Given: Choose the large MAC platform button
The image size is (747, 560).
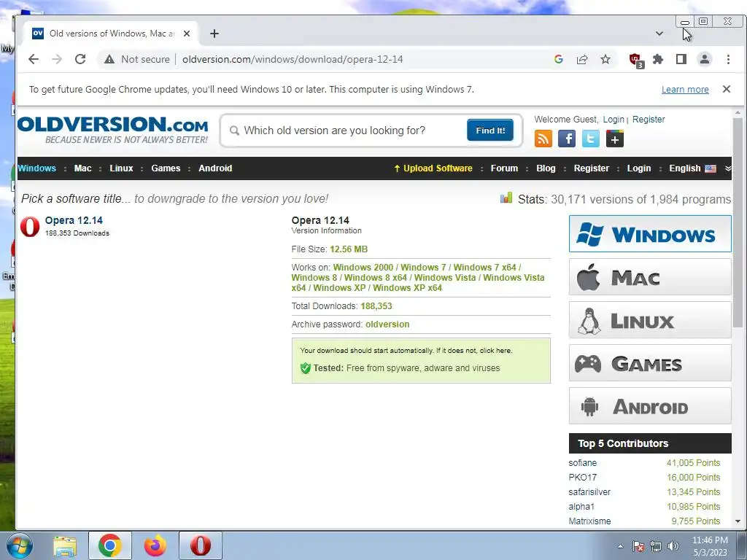Looking at the screenshot, I should (650, 277).
